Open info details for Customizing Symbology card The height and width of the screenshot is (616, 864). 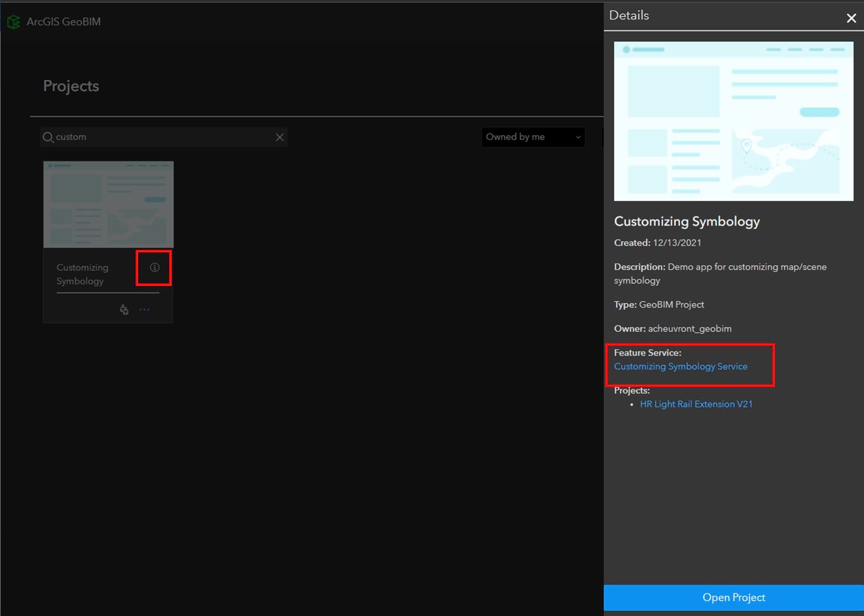[x=154, y=268]
